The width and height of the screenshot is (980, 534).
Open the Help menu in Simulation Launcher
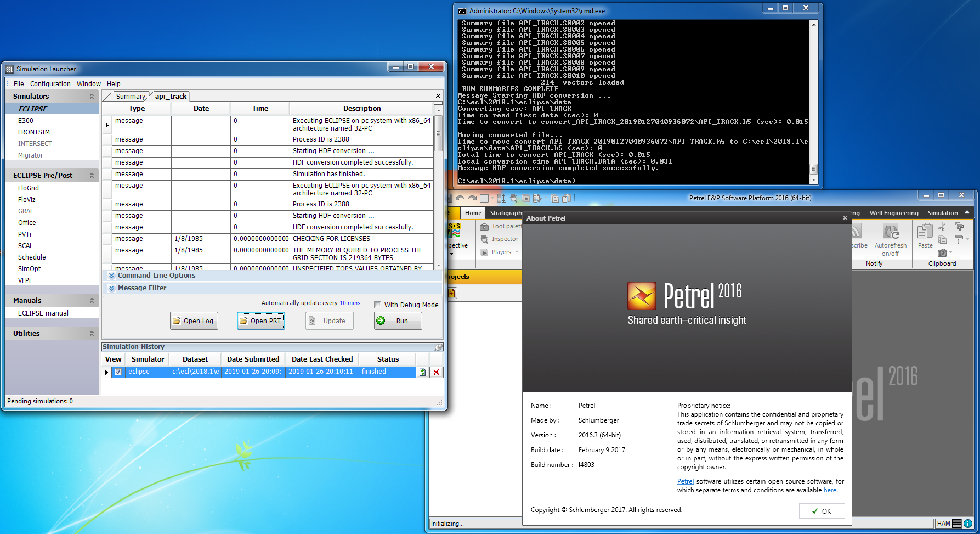(114, 84)
